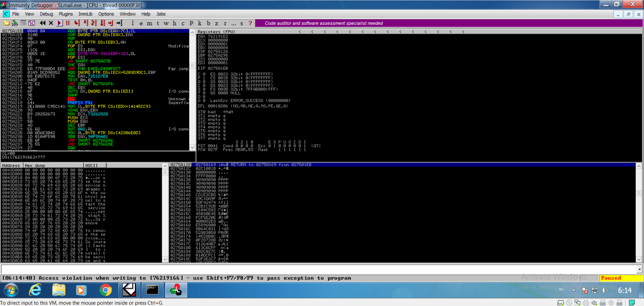Run the program with the play icon
The width and height of the screenshot is (644, 306).
coord(59,23)
